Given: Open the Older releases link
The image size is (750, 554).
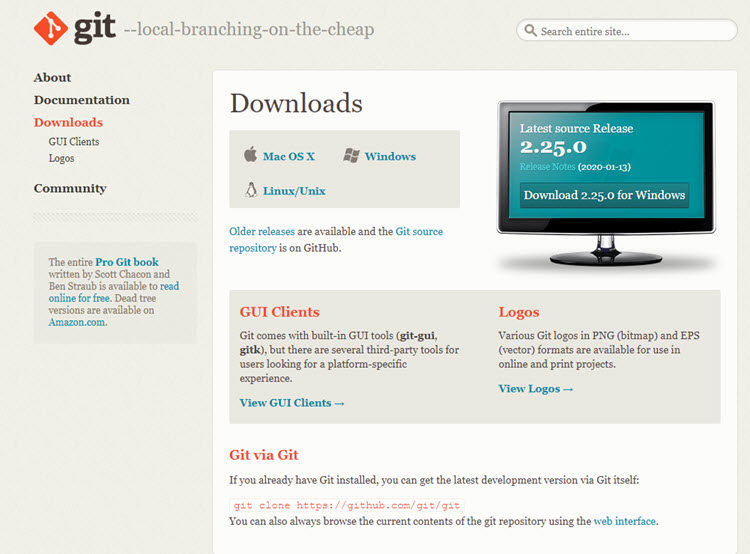Looking at the screenshot, I should point(262,232).
